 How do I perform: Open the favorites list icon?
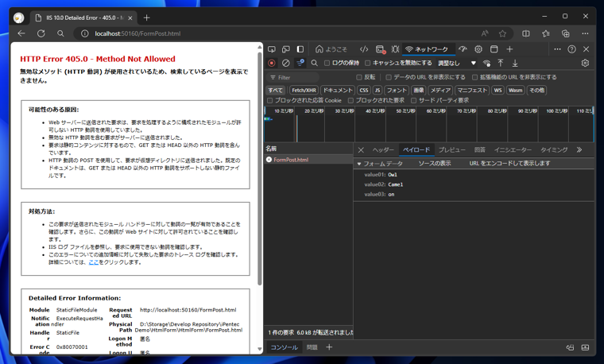(546, 33)
